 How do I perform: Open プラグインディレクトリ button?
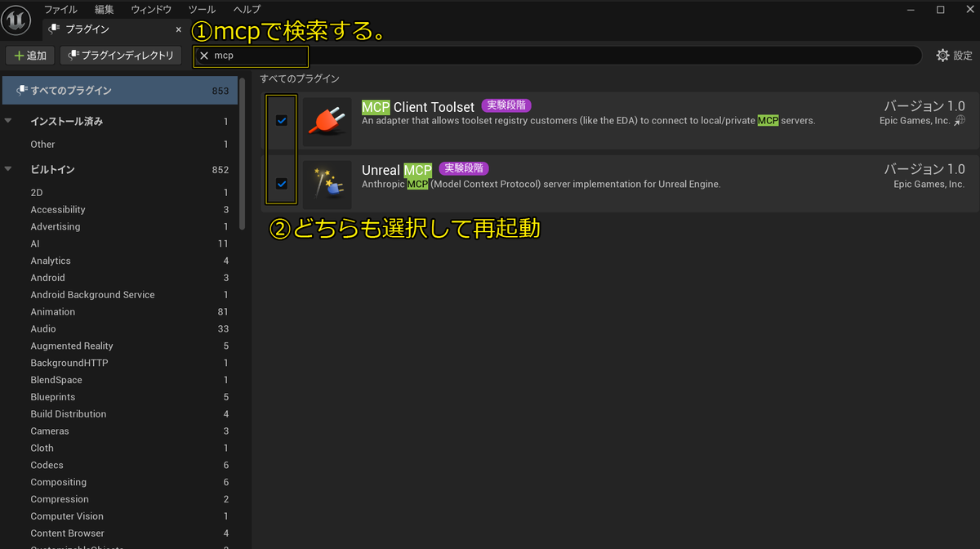point(121,56)
